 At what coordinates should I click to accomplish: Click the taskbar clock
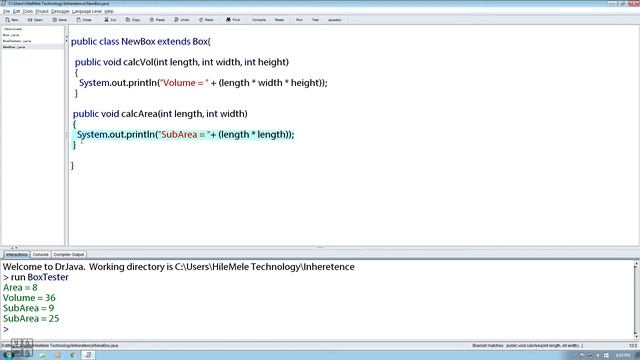[x=623, y=356]
